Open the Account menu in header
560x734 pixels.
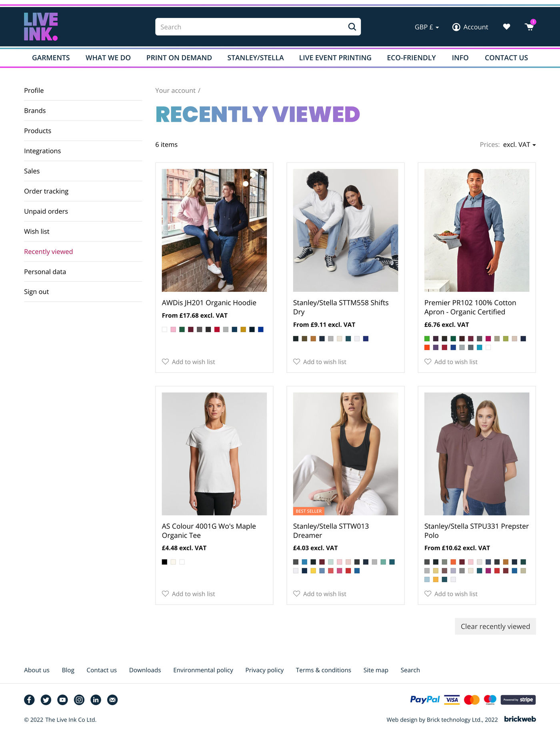470,27
